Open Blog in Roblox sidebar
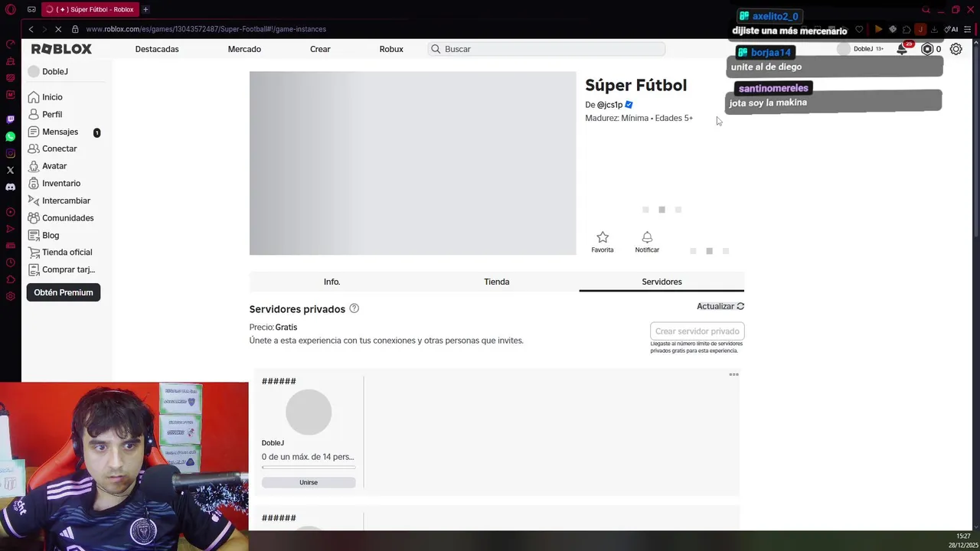 44,235
